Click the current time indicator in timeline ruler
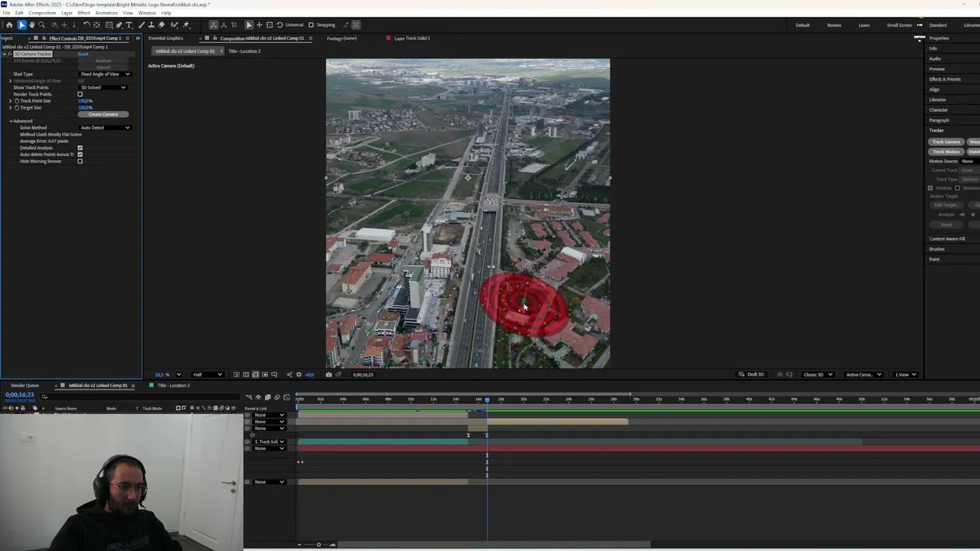The image size is (980, 551). pos(487,399)
